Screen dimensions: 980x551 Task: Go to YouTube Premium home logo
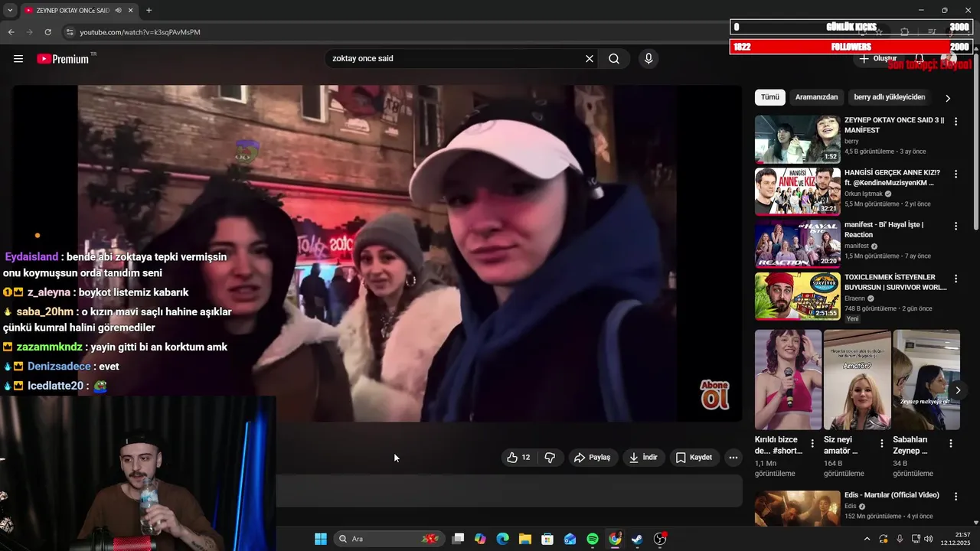pyautogui.click(x=63, y=59)
